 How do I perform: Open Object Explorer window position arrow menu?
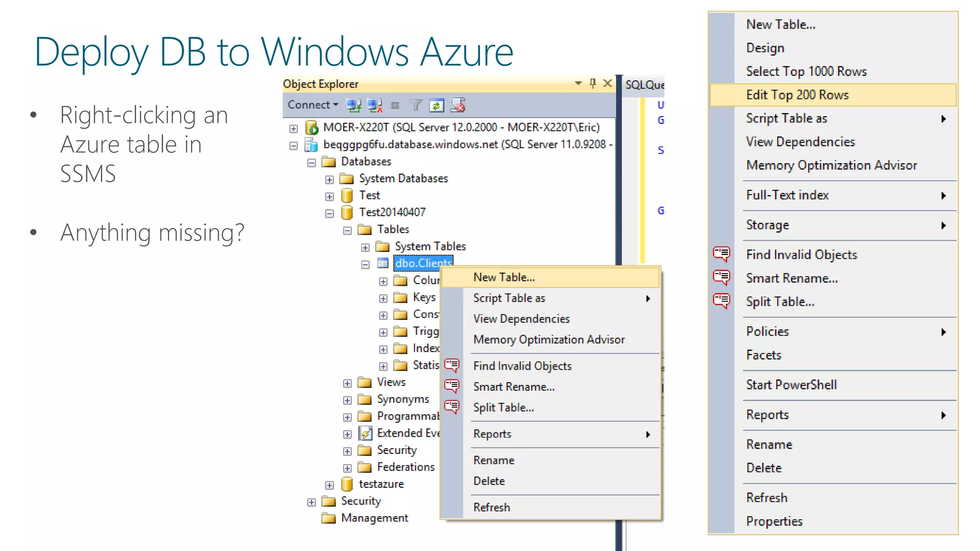(x=578, y=83)
